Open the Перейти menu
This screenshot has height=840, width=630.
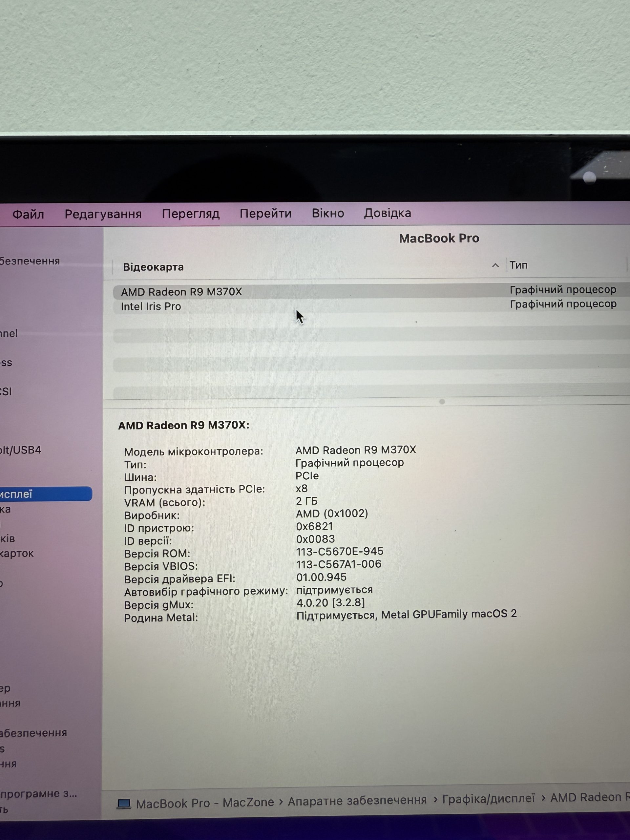(x=265, y=213)
